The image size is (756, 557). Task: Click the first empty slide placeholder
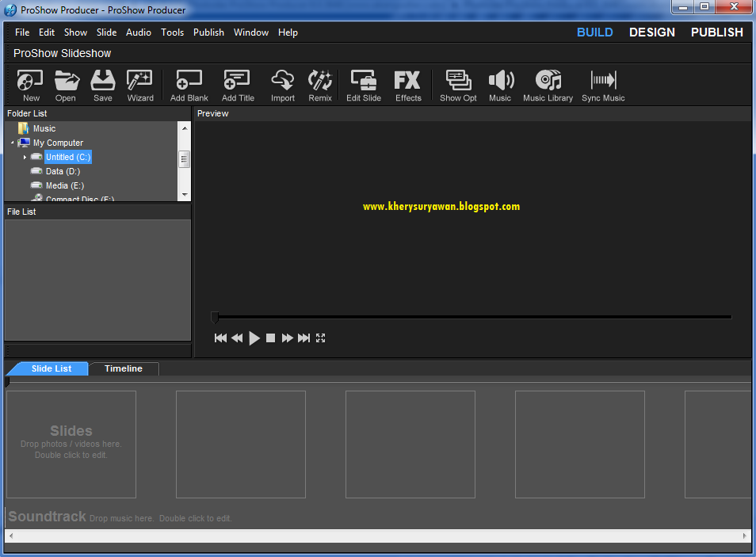[x=71, y=444]
